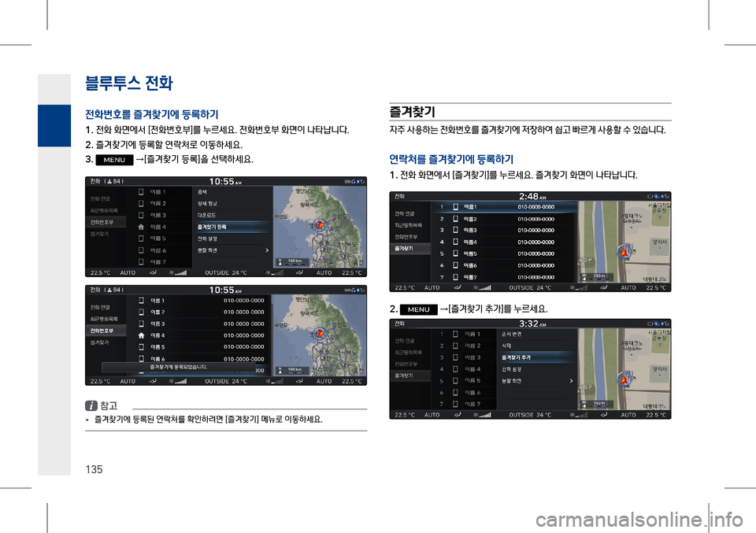Tap the 10:55 clock in the top-left screen
Viewport: 756px width, 533px height.
pyautogui.click(x=225, y=181)
